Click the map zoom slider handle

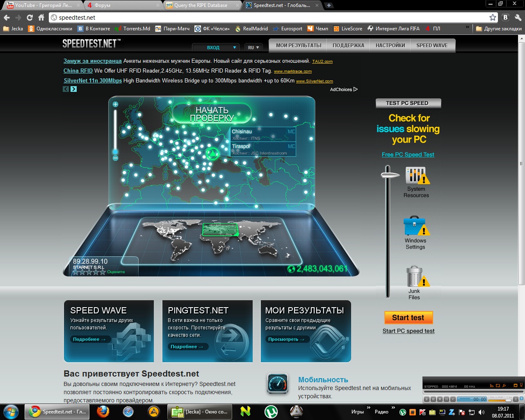coord(115,152)
